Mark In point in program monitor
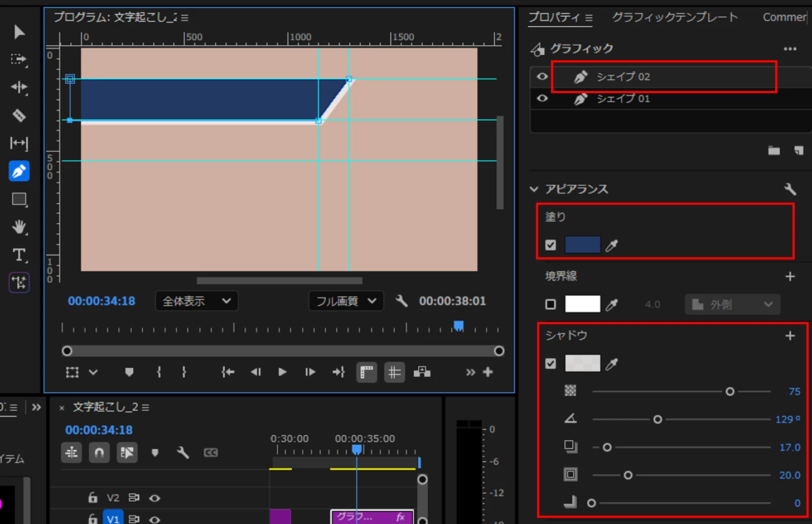The width and height of the screenshot is (812, 524). coord(159,372)
